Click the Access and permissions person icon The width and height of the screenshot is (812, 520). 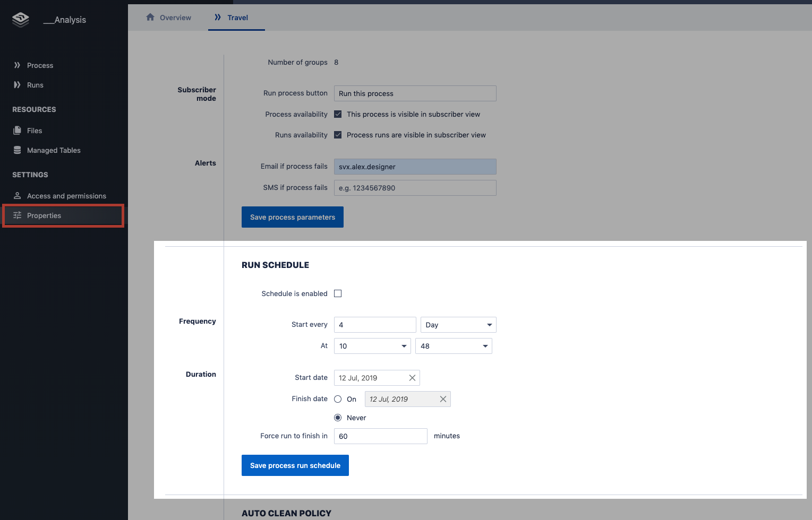click(x=17, y=196)
